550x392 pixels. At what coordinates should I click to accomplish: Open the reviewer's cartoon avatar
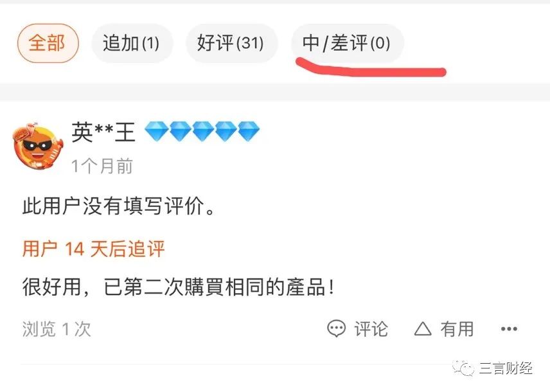point(38,146)
